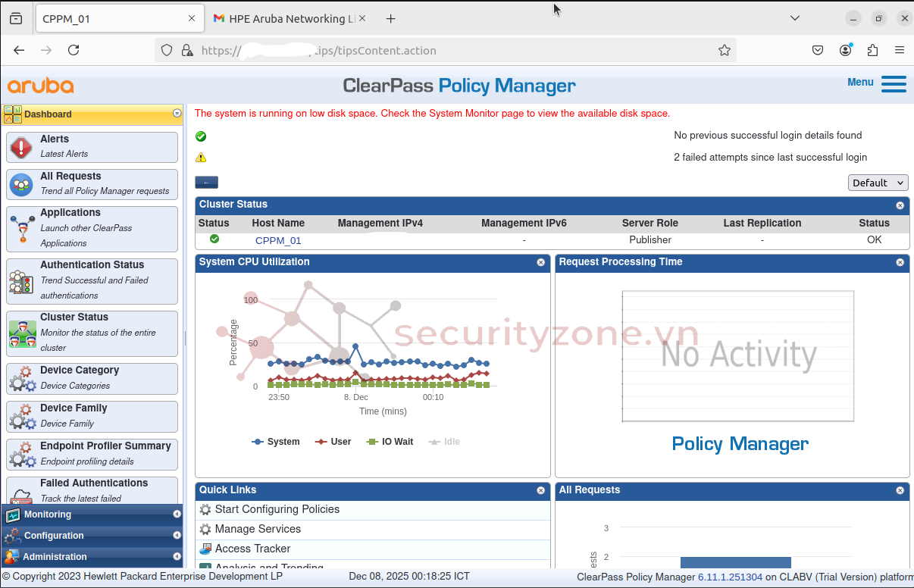Select the Cluster Status sidebar icon
The height and width of the screenshot is (588, 914).
pos(22,333)
